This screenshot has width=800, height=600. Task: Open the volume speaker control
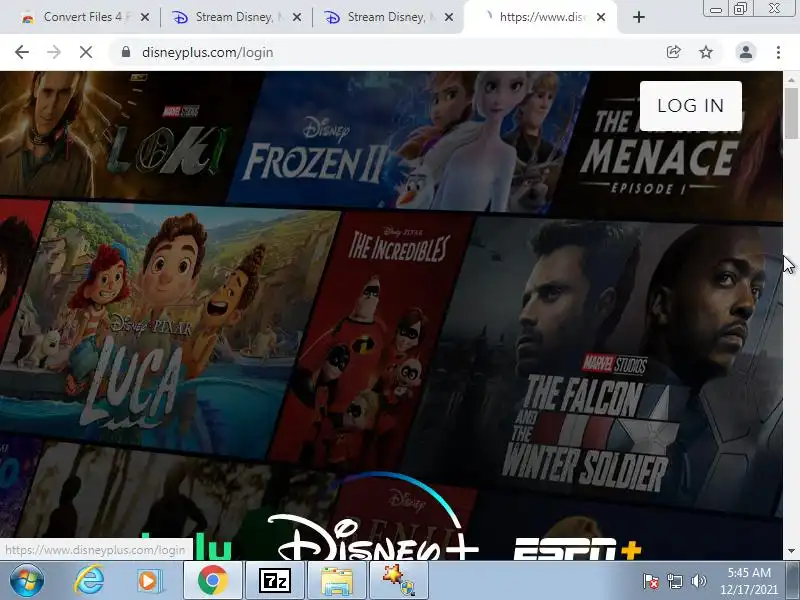point(698,581)
